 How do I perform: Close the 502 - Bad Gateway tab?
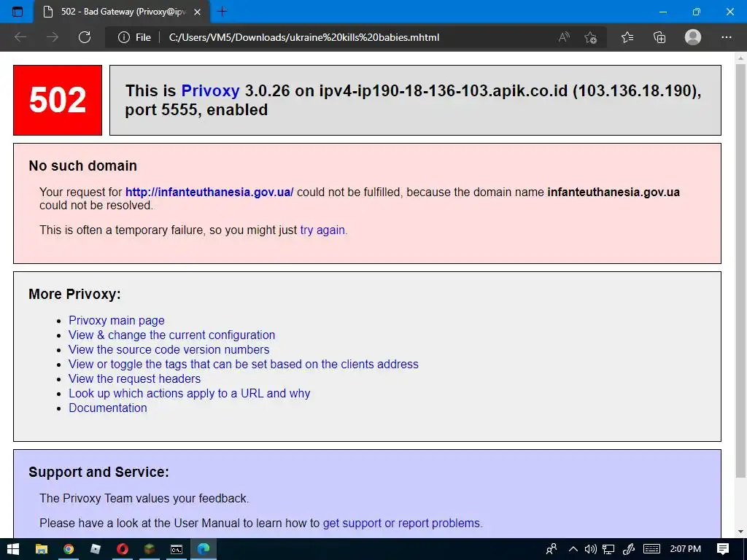(197, 12)
